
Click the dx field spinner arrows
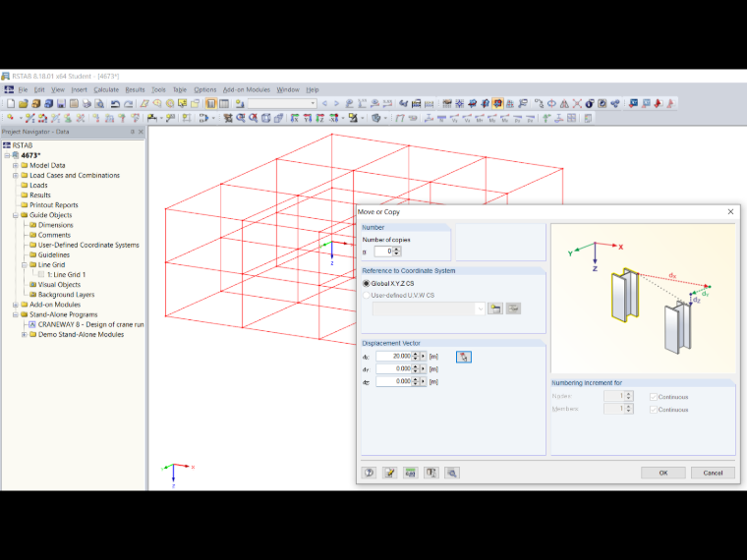(416, 357)
